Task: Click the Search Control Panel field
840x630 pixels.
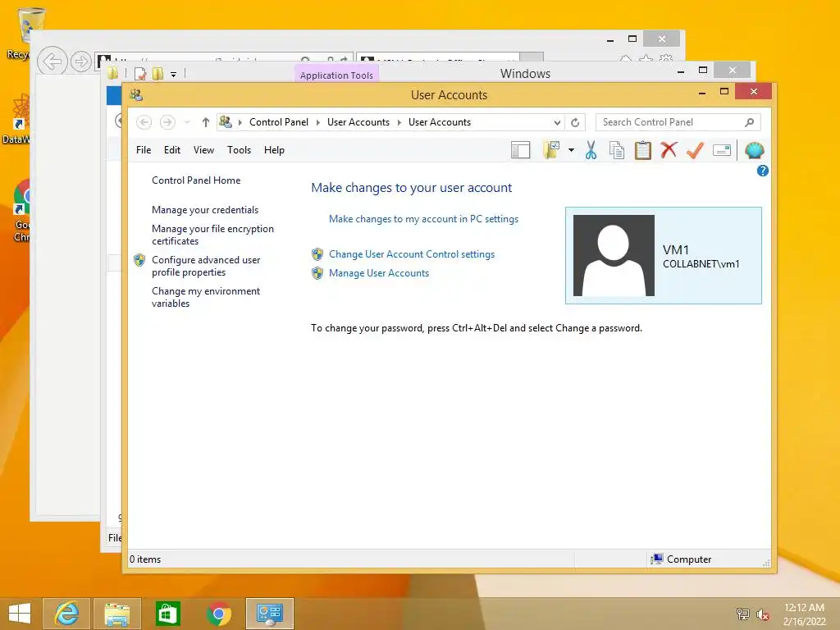Action: (678, 122)
